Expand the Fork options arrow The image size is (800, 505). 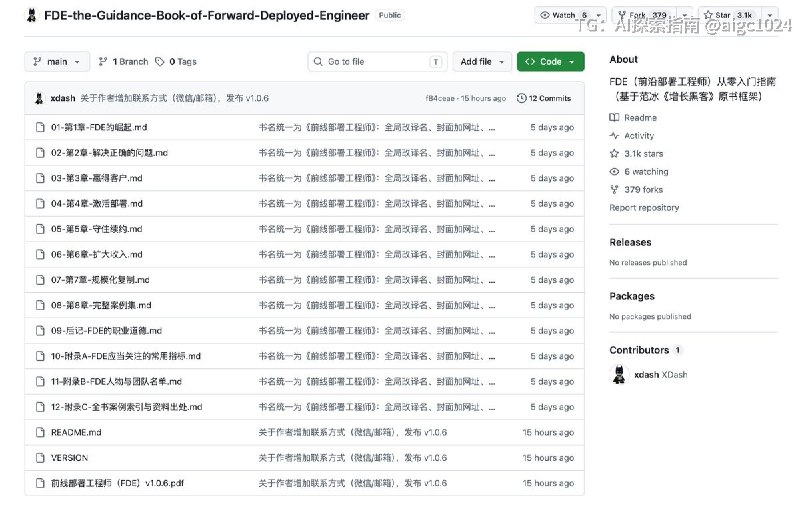tap(685, 15)
